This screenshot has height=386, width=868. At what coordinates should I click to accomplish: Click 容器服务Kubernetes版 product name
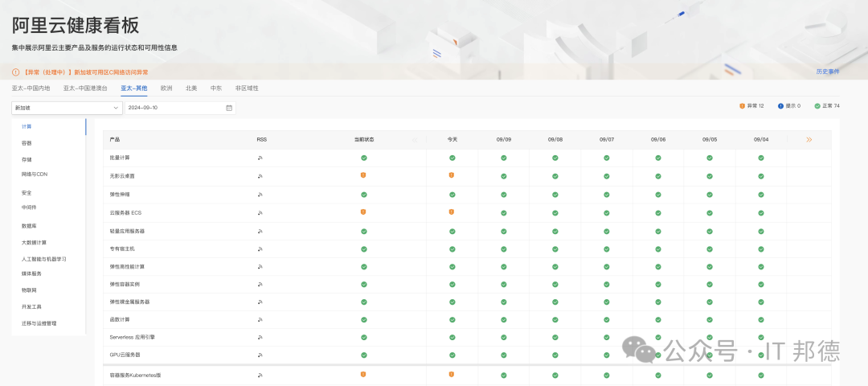tap(136, 376)
